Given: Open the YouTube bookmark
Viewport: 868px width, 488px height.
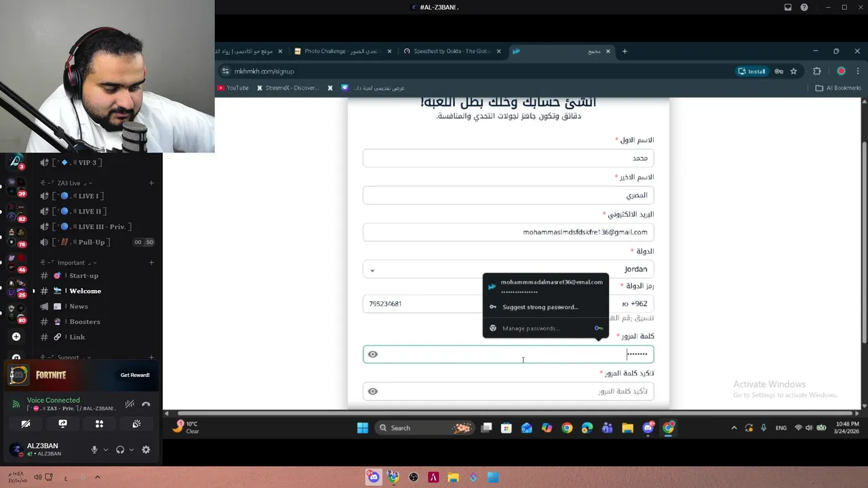Looking at the screenshot, I should click(233, 88).
